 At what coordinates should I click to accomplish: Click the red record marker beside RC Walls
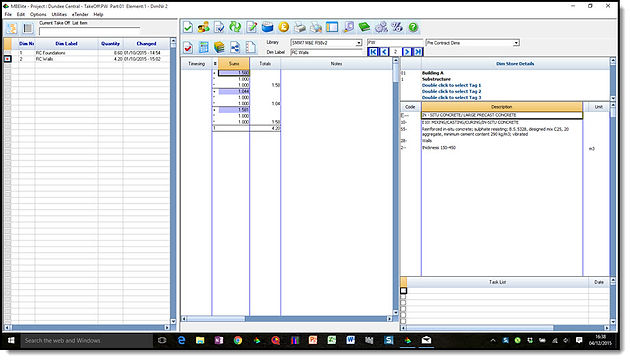pos(7,59)
